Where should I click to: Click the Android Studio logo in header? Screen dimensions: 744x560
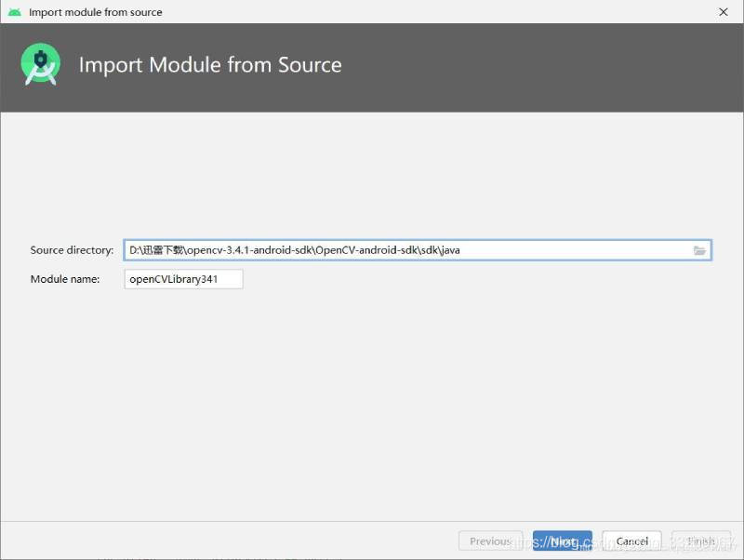[40, 64]
